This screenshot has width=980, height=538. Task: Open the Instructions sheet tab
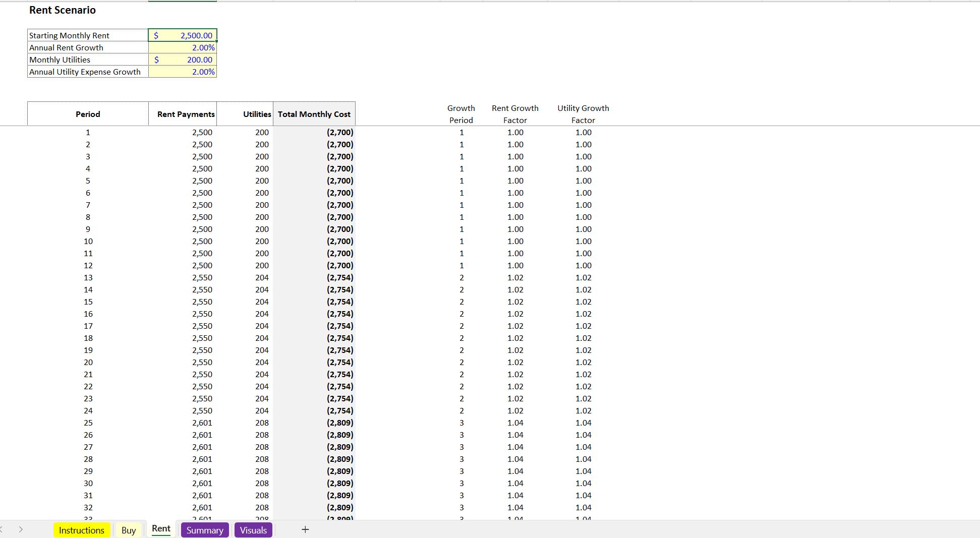click(x=81, y=530)
